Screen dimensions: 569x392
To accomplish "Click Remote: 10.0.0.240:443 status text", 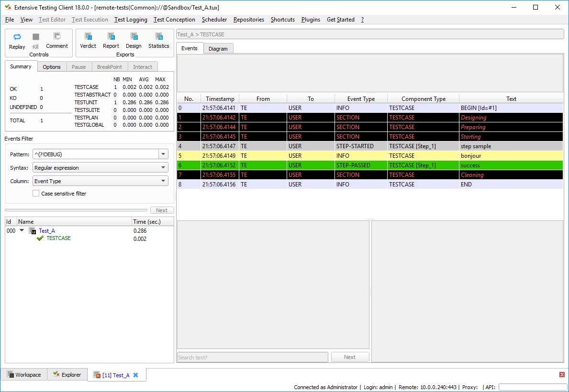I will [427, 387].
